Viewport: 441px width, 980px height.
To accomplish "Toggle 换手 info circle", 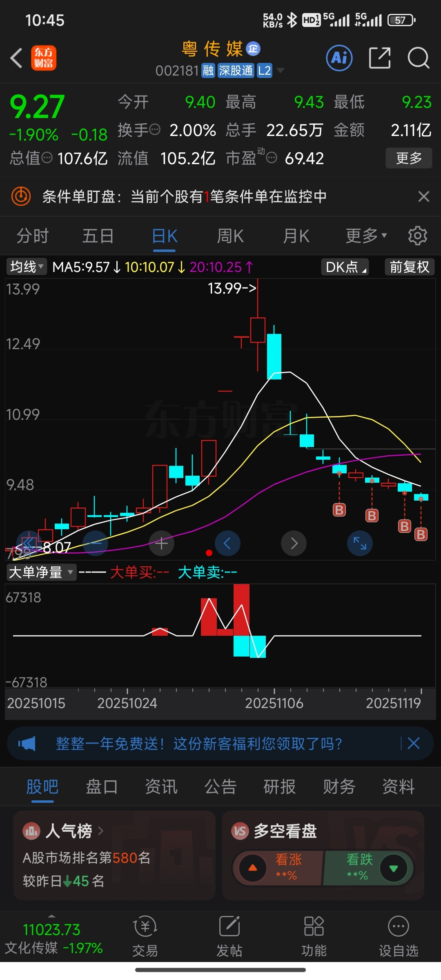I will pos(155,130).
